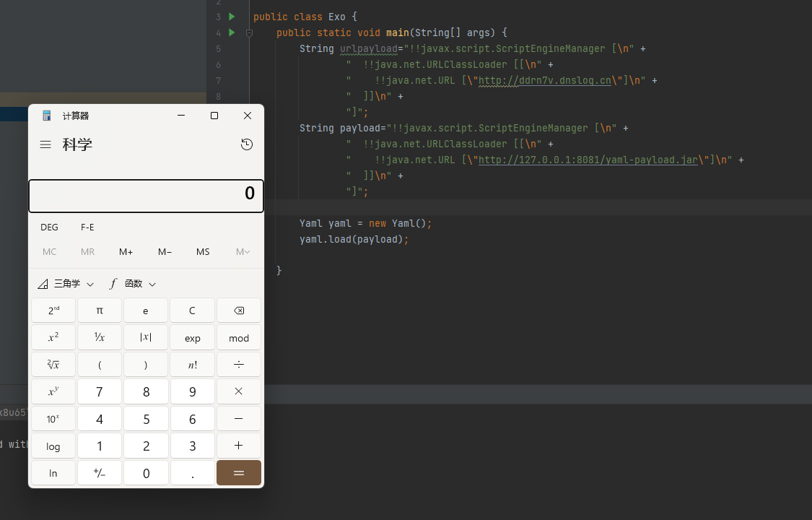Click the ln natural log key

pyautogui.click(x=53, y=473)
